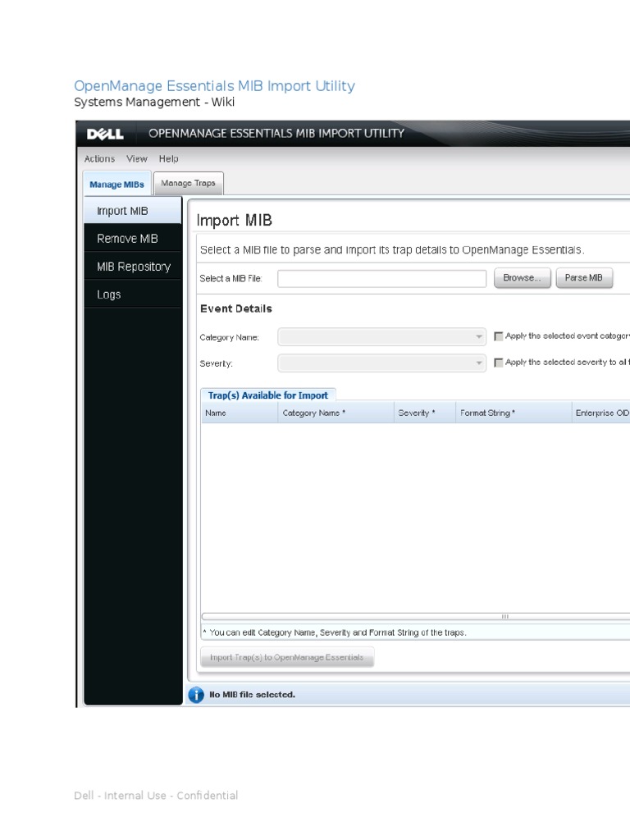Expand the Severity dropdown

[x=381, y=363]
